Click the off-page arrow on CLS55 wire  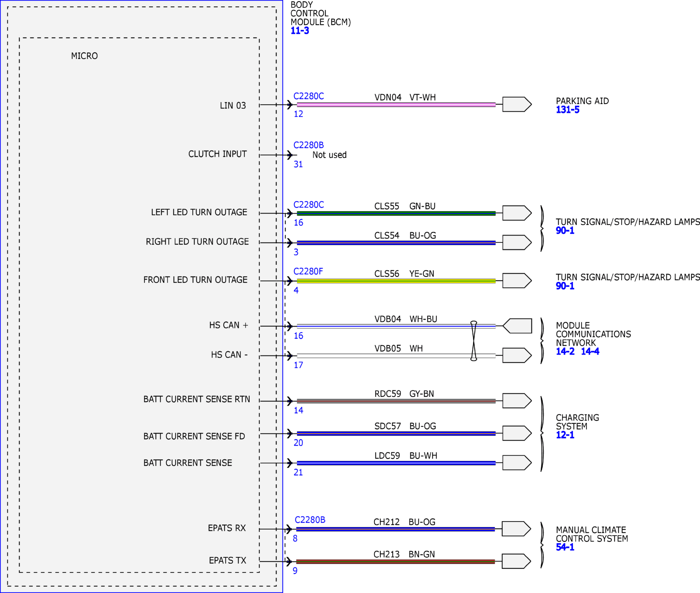click(x=517, y=213)
